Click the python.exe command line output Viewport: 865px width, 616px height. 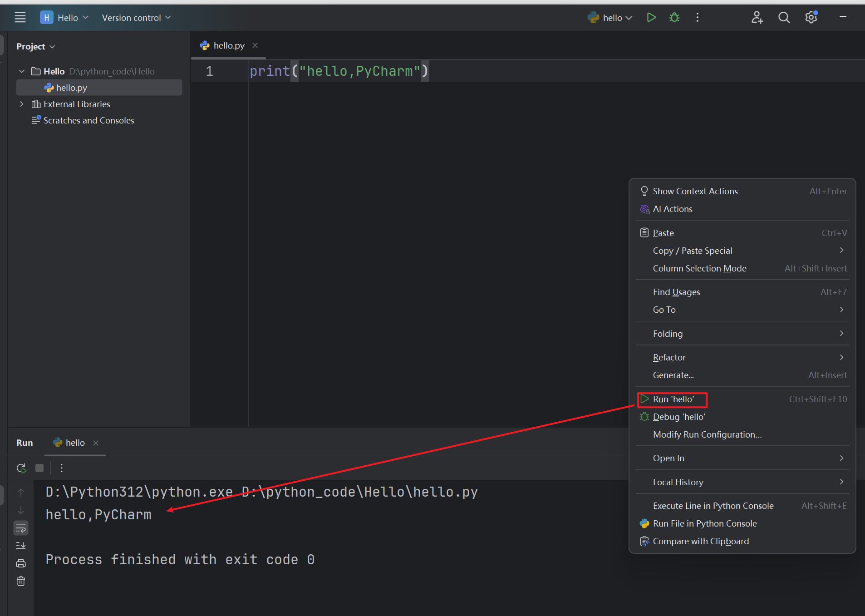(262, 492)
